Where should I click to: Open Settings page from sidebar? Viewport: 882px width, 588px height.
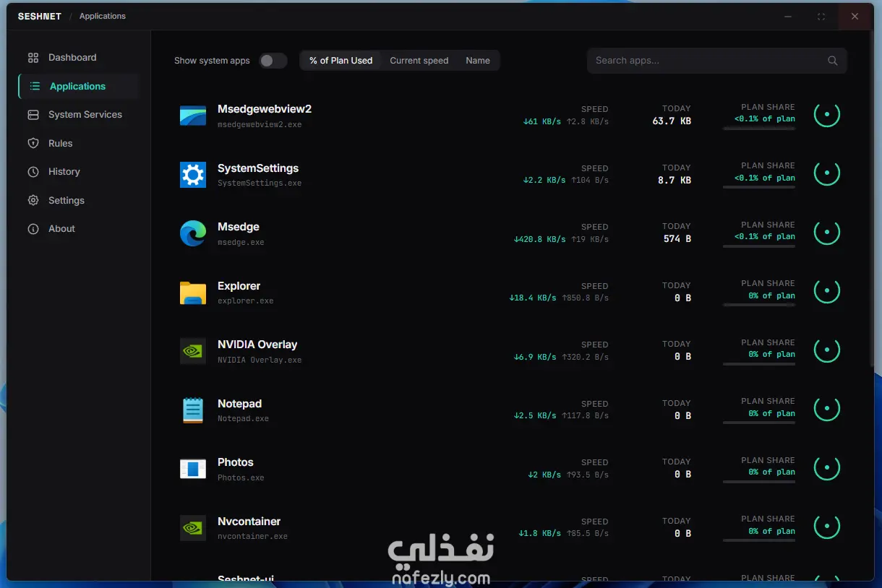coord(79,201)
